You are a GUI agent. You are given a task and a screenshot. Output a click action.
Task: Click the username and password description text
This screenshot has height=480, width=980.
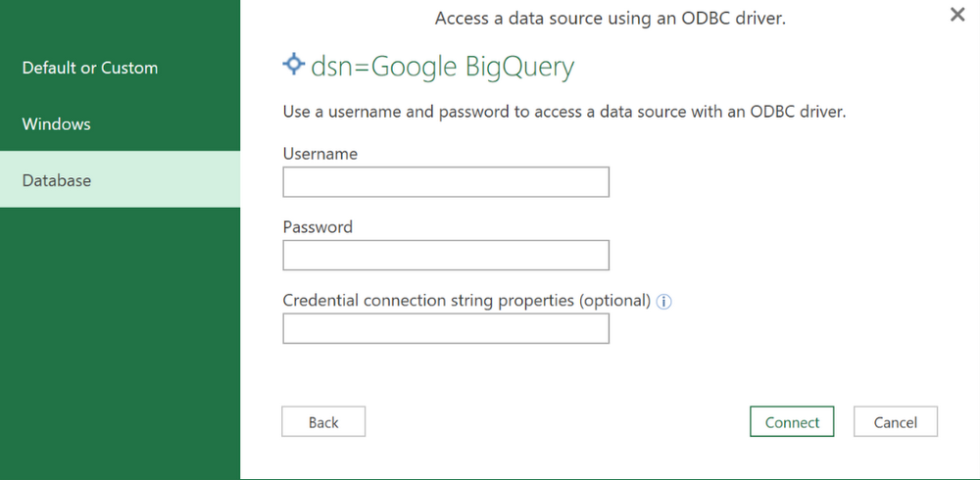(x=564, y=113)
